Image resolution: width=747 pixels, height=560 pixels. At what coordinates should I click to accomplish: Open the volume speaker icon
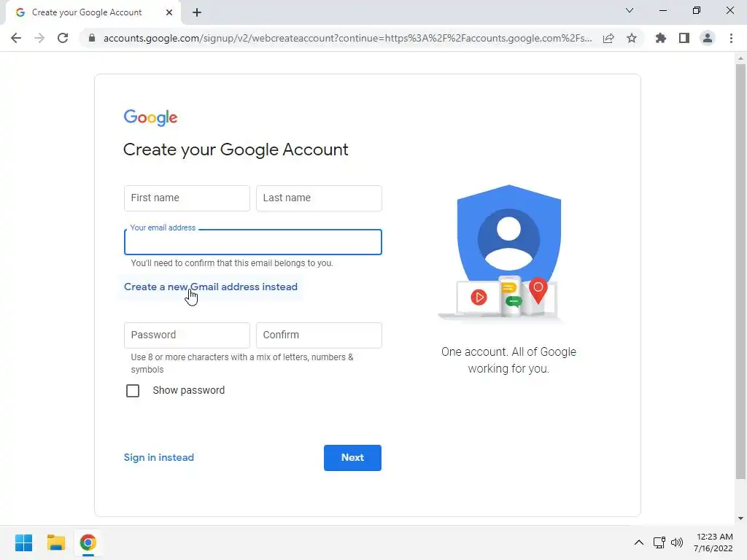[x=677, y=542]
